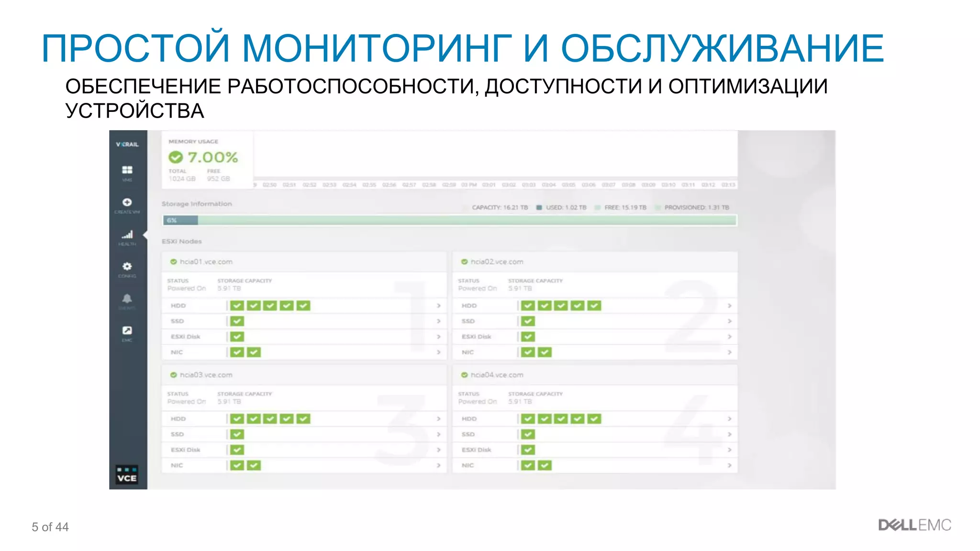Viewport: 980px width, 551px height.
Task: Click the ESXi Nodes heading
Action: pos(181,242)
